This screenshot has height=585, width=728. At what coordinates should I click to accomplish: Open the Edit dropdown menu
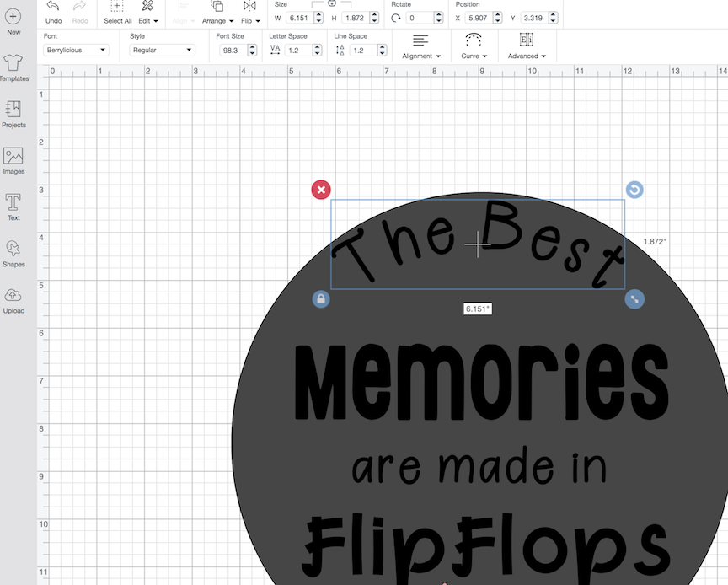click(148, 13)
